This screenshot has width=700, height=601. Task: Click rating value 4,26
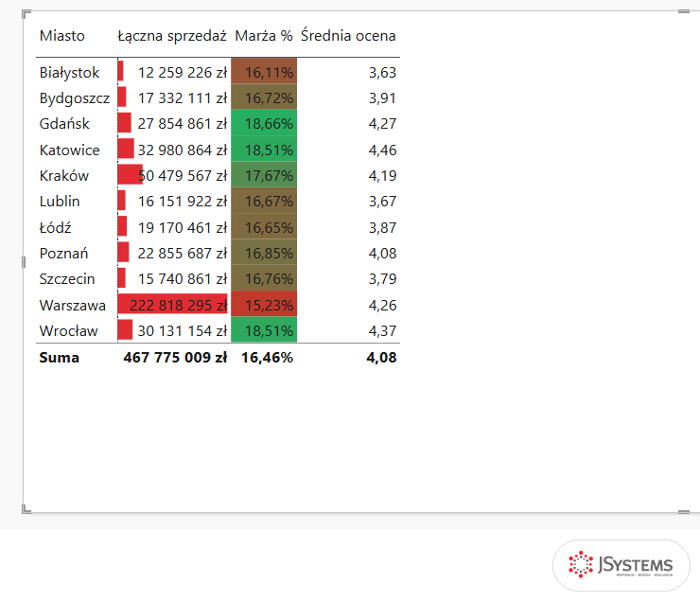click(382, 305)
